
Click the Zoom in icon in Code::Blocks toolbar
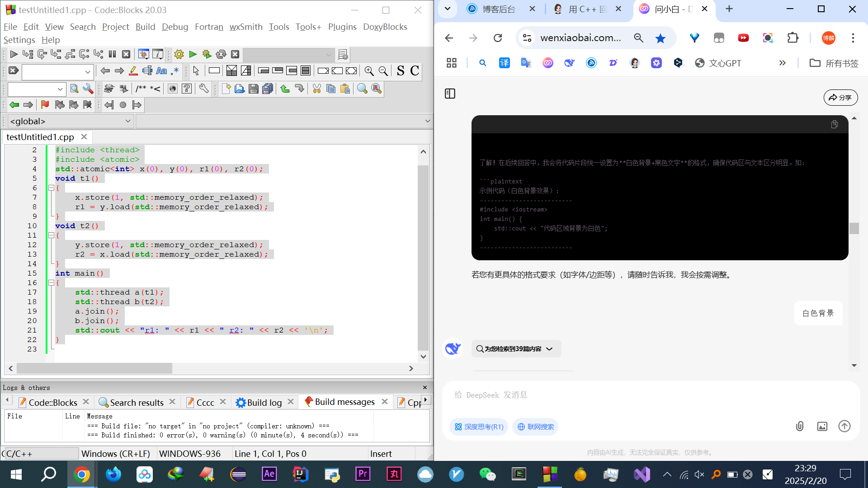(369, 70)
